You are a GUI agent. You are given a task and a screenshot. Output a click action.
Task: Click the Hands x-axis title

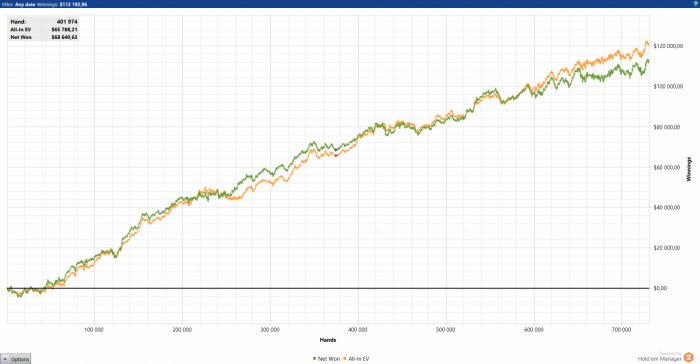coord(328,340)
